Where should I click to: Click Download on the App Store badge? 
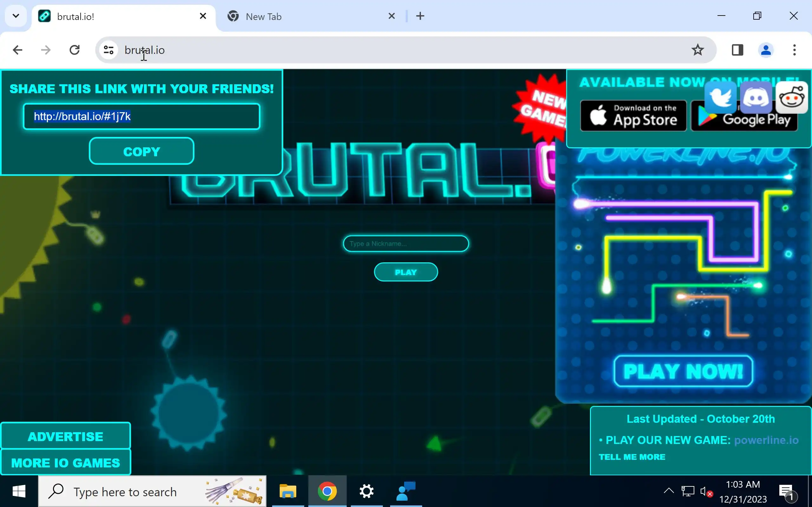coord(633,116)
